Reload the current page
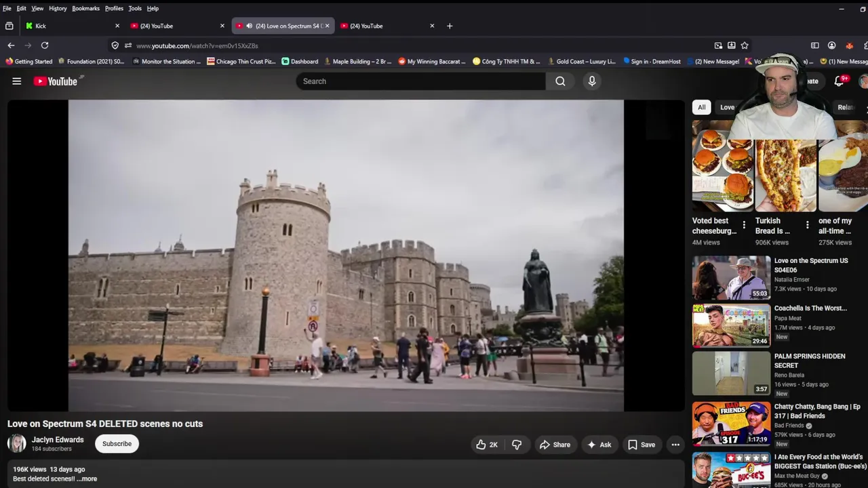Screen dimensions: 868x488 (45, 45)
